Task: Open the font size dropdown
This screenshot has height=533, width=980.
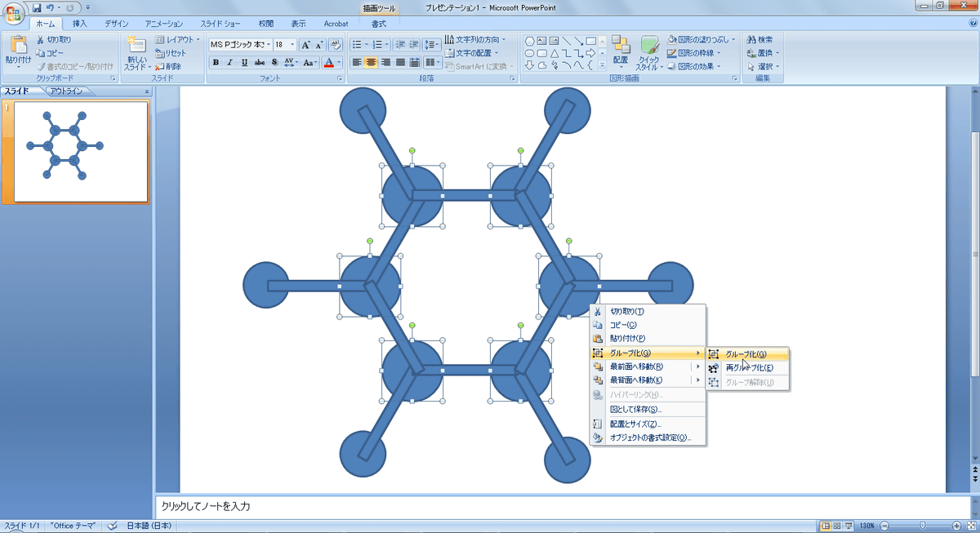Action: (x=292, y=45)
